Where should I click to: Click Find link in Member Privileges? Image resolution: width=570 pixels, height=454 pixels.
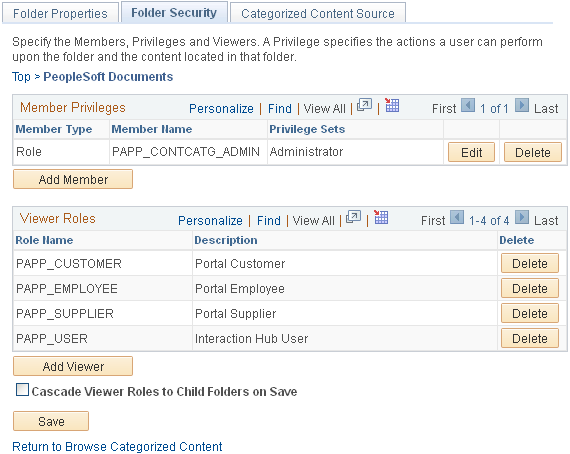click(280, 108)
